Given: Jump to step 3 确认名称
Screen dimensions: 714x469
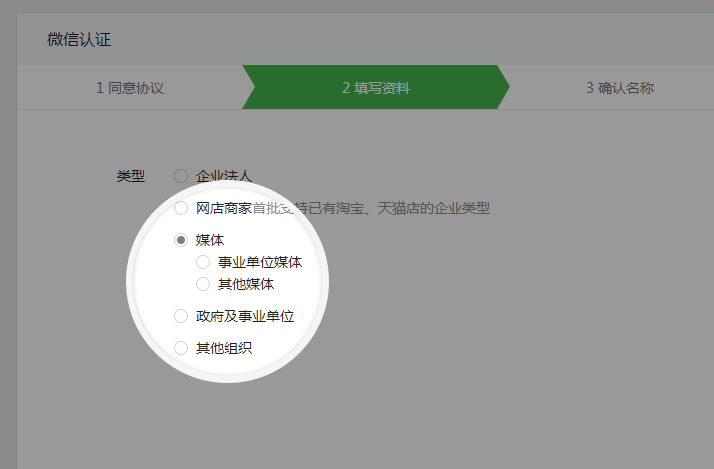Looking at the screenshot, I should [x=619, y=88].
